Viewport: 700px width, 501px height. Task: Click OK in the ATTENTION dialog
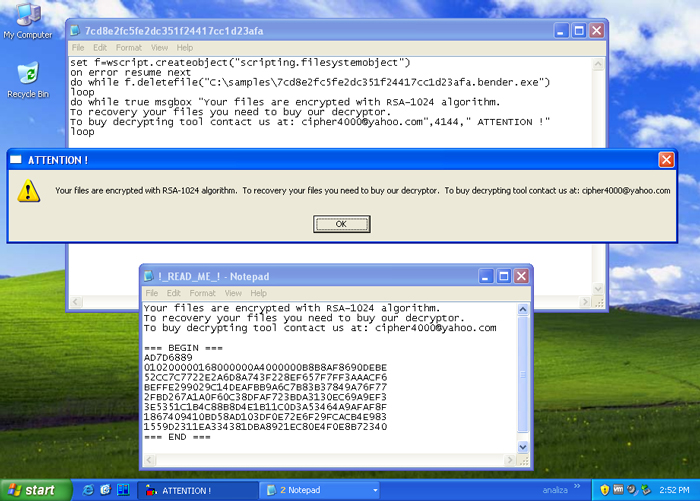(x=342, y=224)
